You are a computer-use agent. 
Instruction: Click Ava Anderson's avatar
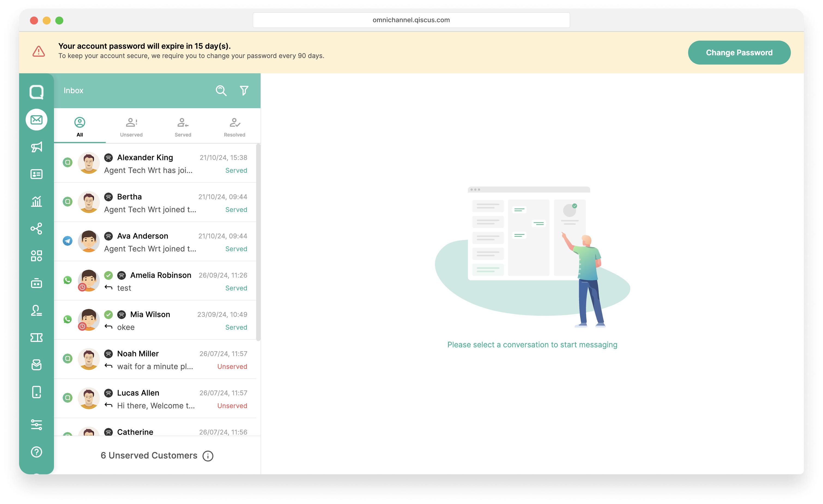[89, 241]
